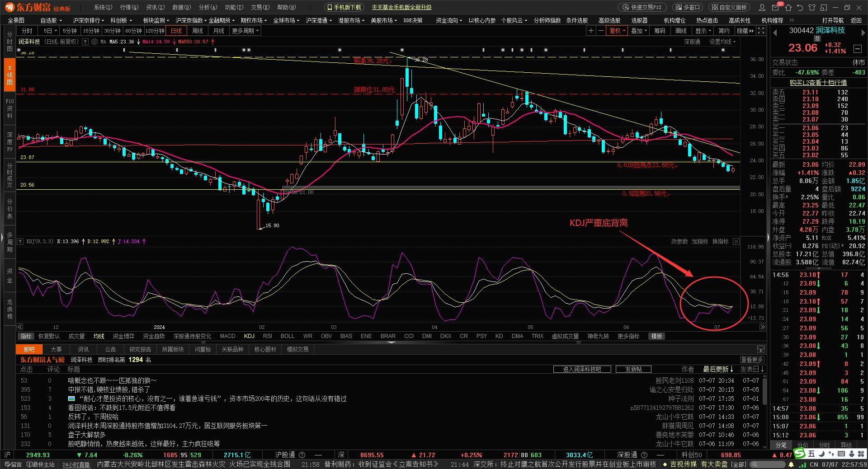Open 显示 display dropdown
Screen dimensions: 868x469
click(703, 31)
